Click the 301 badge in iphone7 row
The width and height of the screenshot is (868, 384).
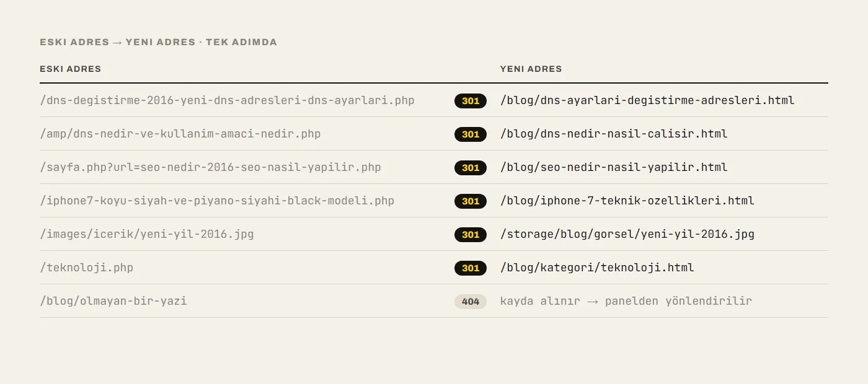471,201
